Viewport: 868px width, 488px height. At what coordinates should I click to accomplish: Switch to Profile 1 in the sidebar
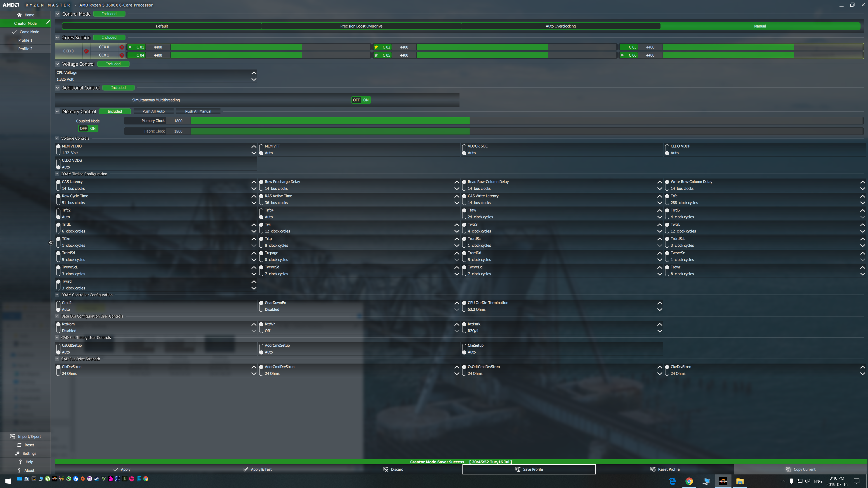pyautogui.click(x=25, y=40)
